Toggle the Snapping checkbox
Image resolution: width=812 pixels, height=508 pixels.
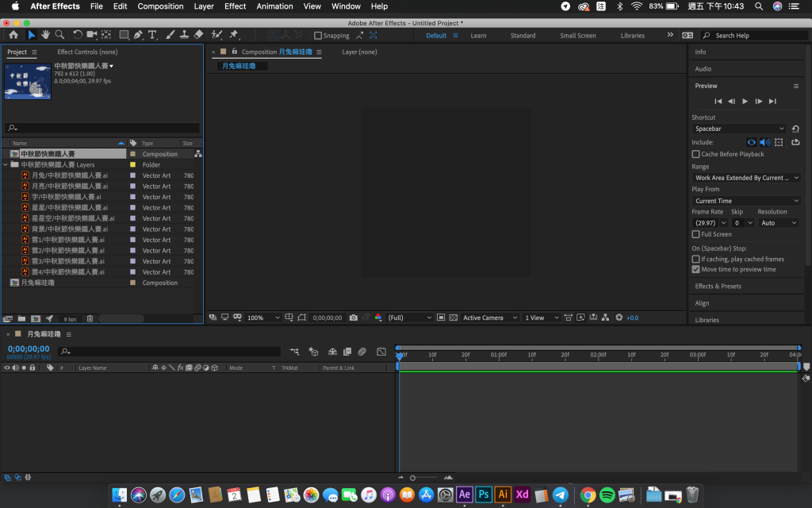318,35
